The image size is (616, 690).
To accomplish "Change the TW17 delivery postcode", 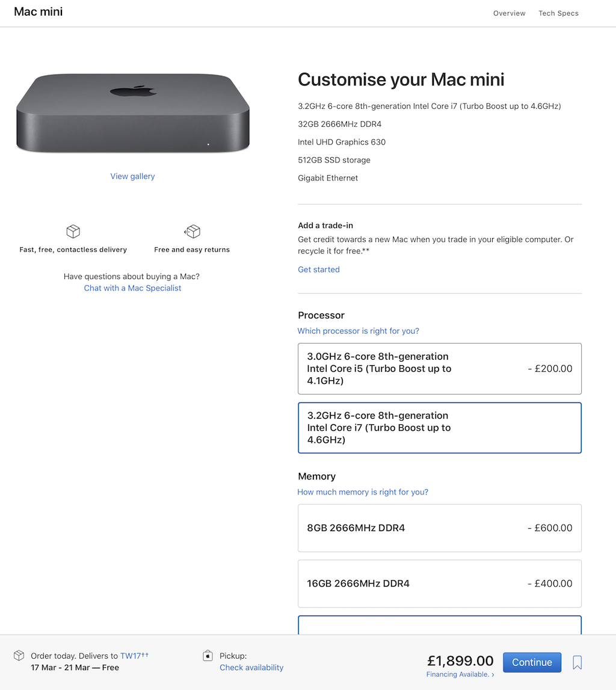I will pos(131,656).
